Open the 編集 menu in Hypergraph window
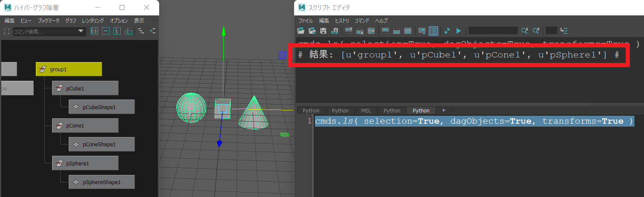Image resolution: width=644 pixels, height=197 pixels. click(10, 20)
